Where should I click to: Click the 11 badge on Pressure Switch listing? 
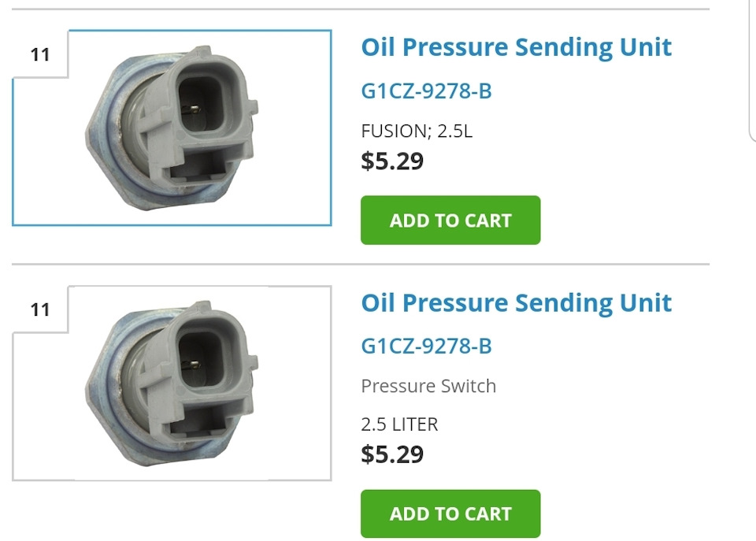click(40, 310)
